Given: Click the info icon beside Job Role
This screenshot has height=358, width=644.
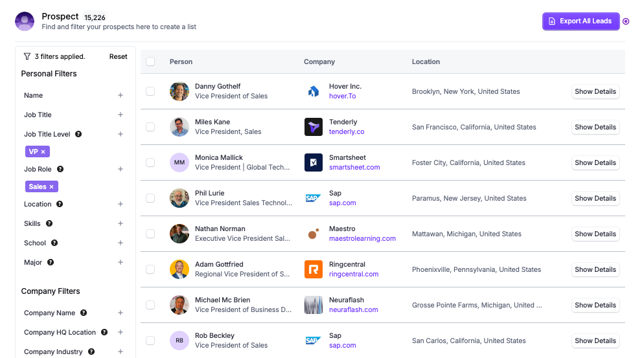Looking at the screenshot, I should tap(60, 170).
